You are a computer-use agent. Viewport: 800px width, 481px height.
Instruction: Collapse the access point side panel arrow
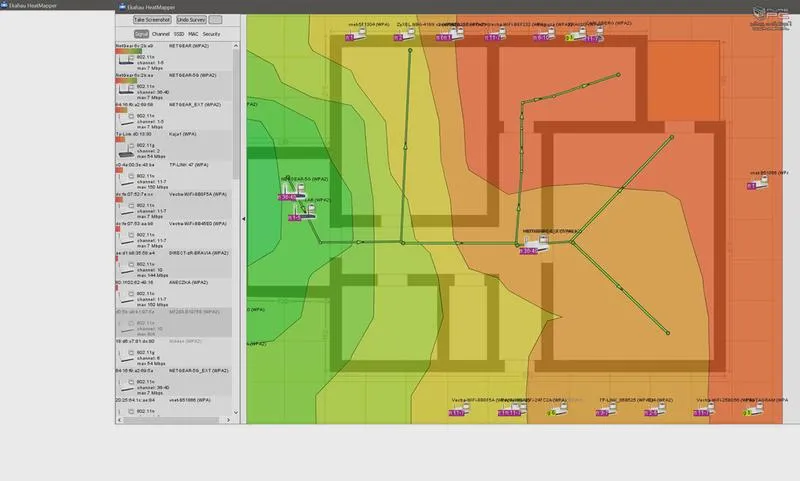pos(243,219)
